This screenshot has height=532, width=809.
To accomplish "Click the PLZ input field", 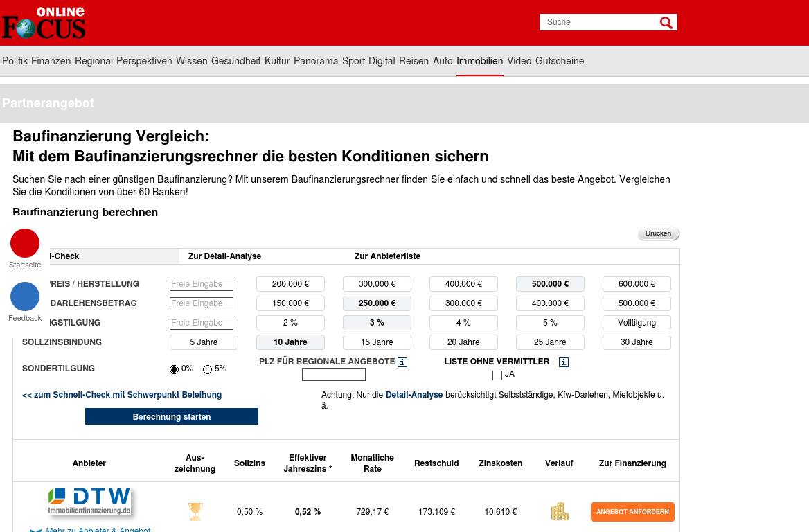I will 334,375.
